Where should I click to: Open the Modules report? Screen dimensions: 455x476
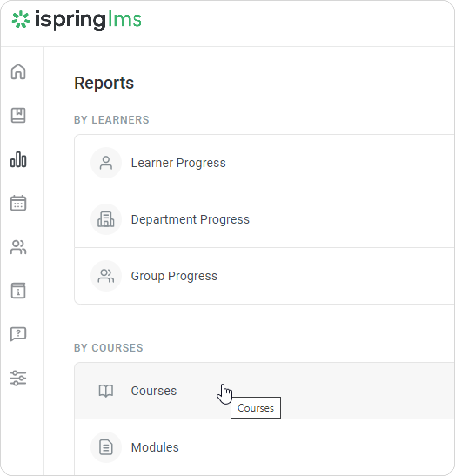[155, 447]
